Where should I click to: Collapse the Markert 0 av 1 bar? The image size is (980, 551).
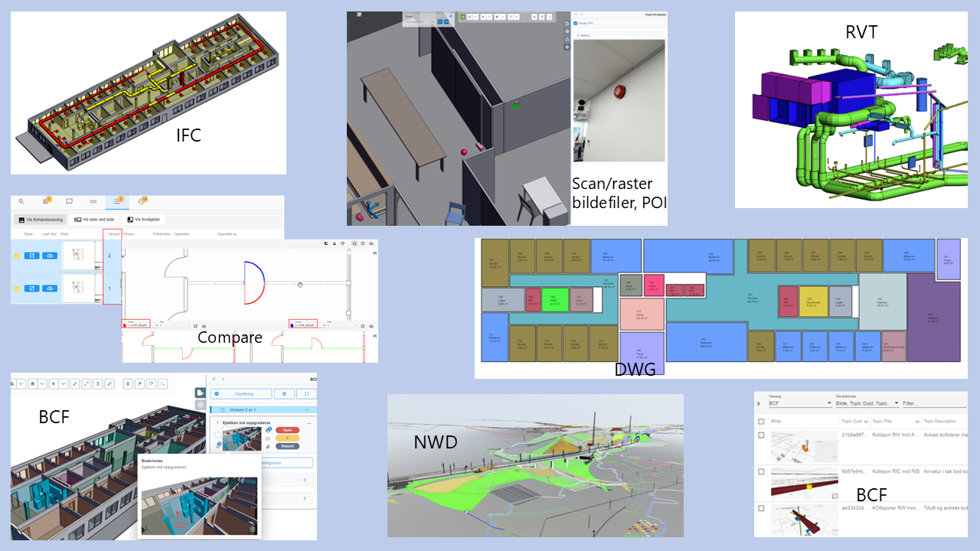tap(306, 409)
